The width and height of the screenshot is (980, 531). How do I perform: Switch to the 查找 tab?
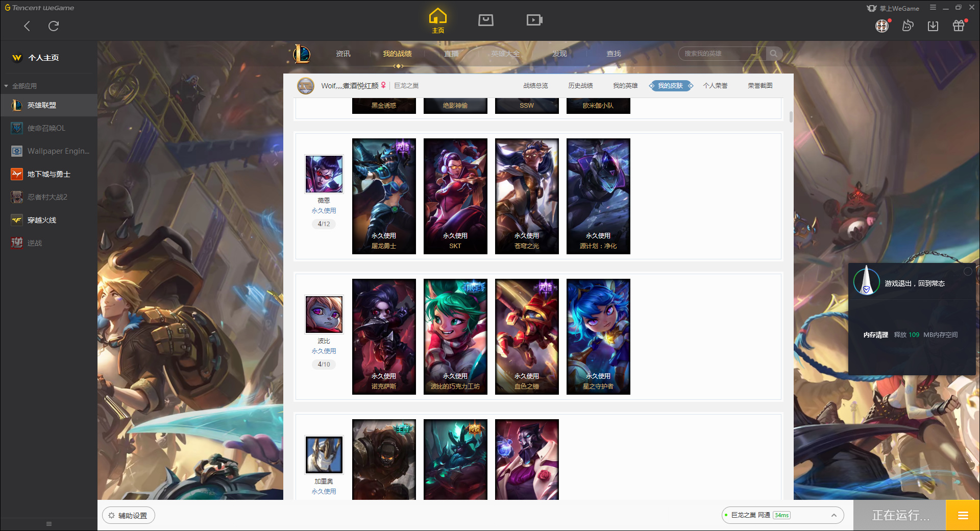(614, 54)
